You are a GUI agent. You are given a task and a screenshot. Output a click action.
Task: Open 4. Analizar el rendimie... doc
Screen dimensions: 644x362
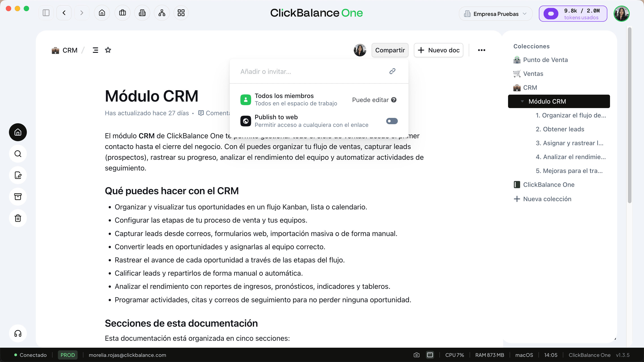pyautogui.click(x=571, y=157)
